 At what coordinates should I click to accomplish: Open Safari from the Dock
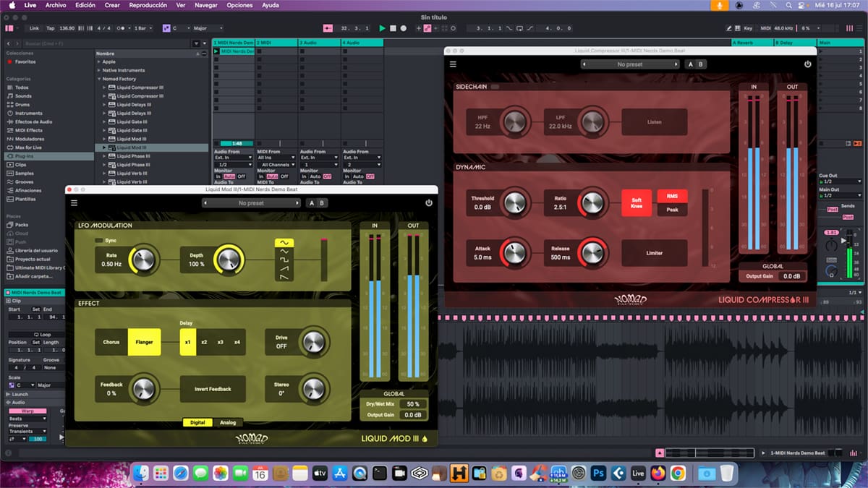click(x=181, y=473)
